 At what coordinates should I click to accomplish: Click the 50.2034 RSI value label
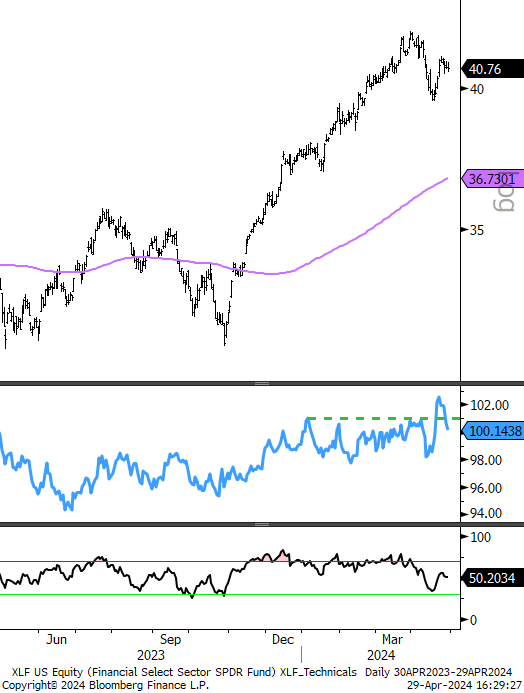[x=492, y=578]
